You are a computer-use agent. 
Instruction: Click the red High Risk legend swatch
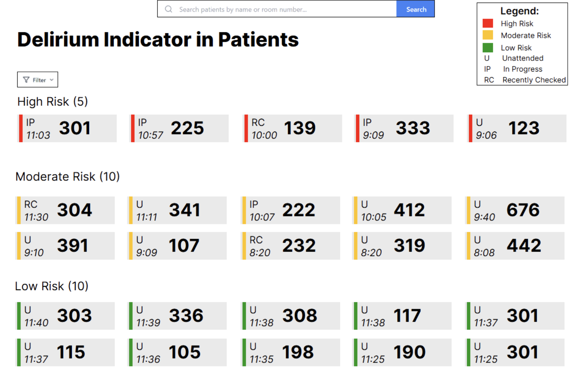(488, 23)
